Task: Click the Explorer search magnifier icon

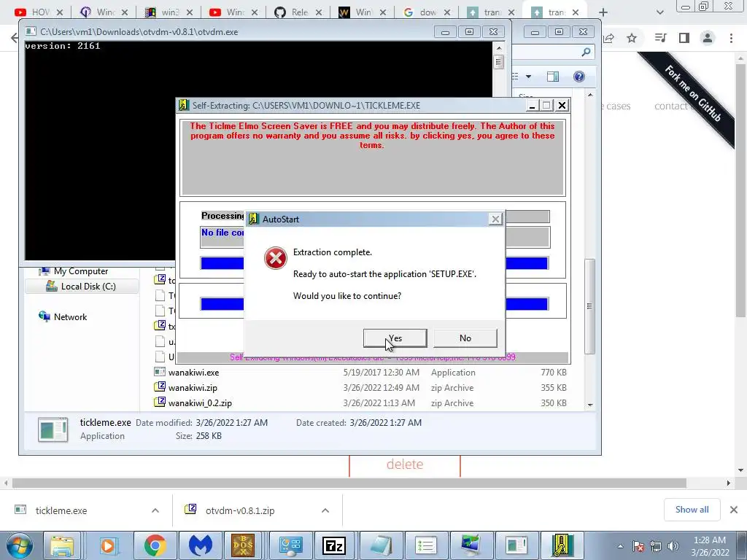Action: click(x=586, y=52)
